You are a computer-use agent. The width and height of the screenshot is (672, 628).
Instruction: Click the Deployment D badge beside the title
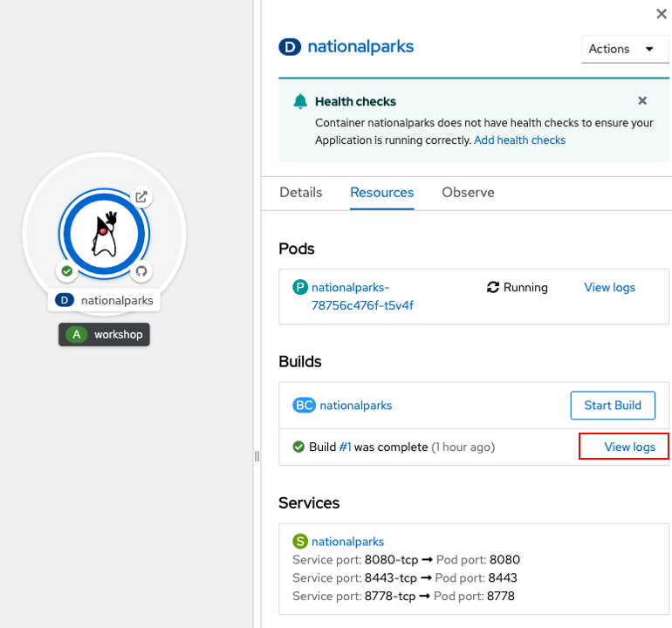[x=290, y=47]
